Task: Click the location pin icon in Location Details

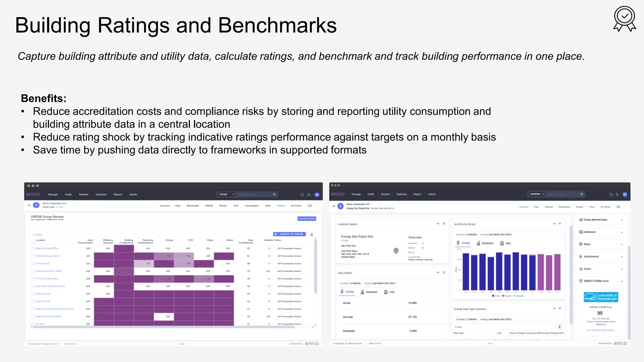Action: [396, 250]
